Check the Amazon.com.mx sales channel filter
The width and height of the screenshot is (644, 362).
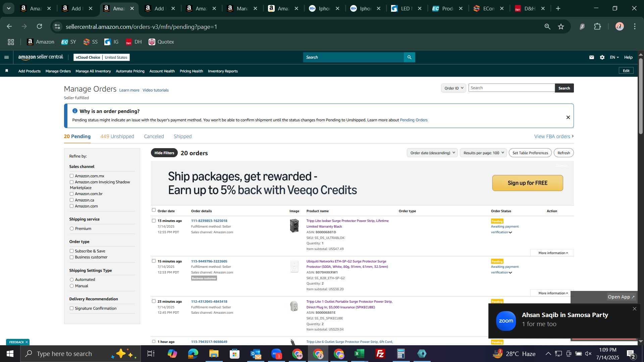(x=71, y=176)
